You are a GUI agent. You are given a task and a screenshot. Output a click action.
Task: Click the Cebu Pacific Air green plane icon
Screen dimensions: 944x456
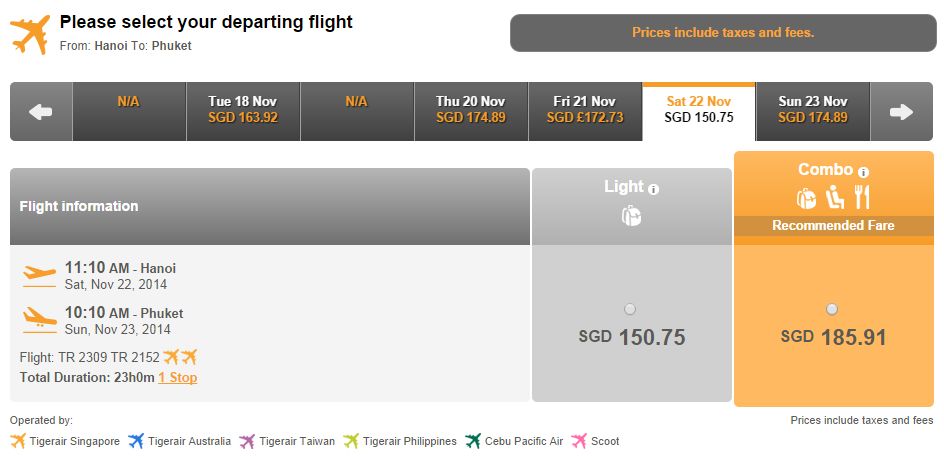[x=473, y=441]
